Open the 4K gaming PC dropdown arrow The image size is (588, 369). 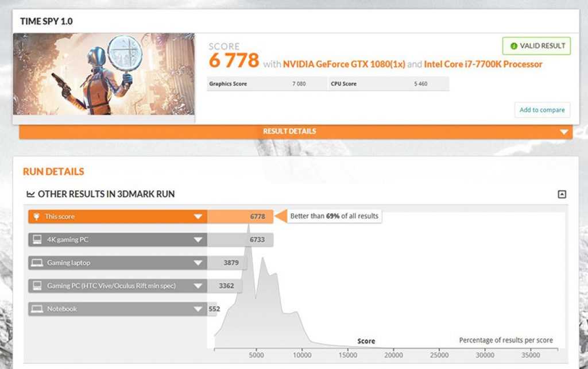(198, 240)
